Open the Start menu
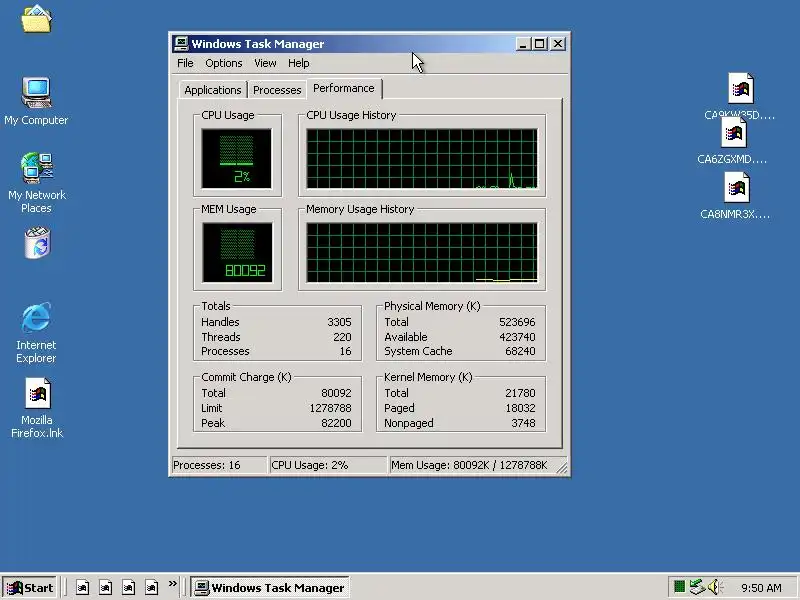This screenshot has height=600, width=800. (x=30, y=588)
